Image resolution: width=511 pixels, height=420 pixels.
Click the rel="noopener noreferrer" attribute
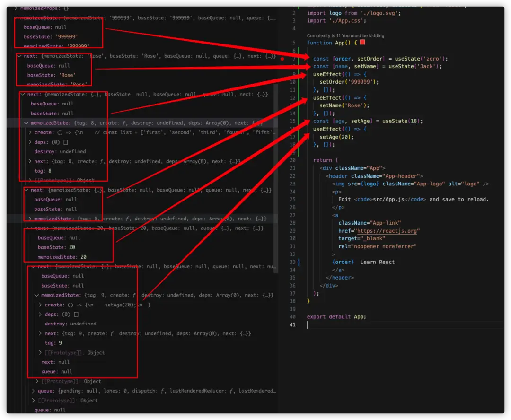pyautogui.click(x=378, y=246)
